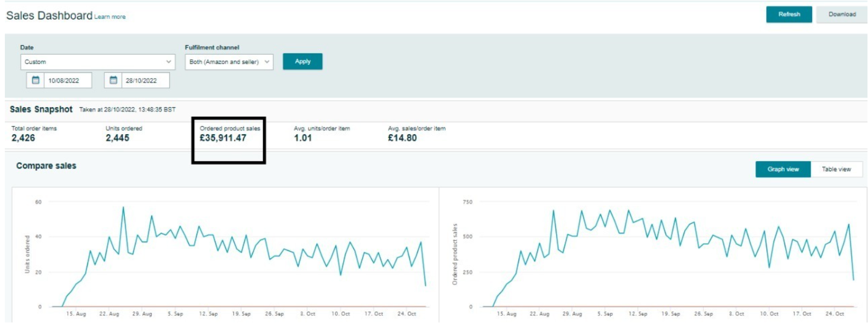Click the Apply button
Viewport: 868px width, 323px height.
pyautogui.click(x=303, y=61)
